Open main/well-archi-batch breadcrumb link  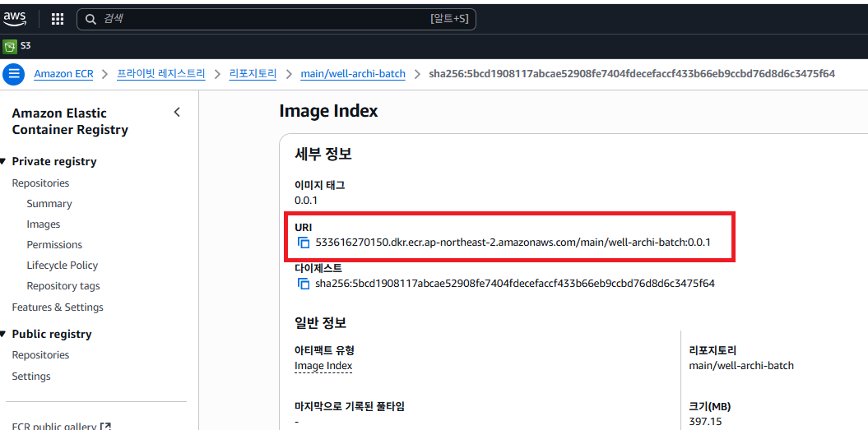(x=352, y=74)
